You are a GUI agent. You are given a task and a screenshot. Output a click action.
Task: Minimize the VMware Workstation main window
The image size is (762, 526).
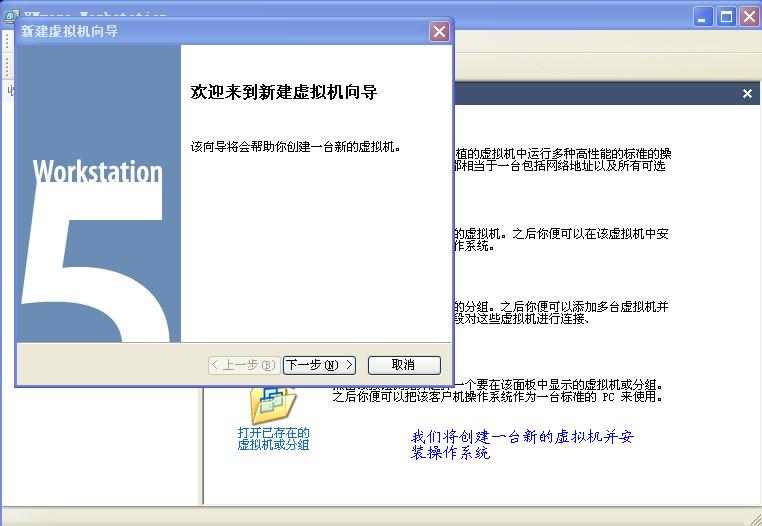[x=704, y=16]
